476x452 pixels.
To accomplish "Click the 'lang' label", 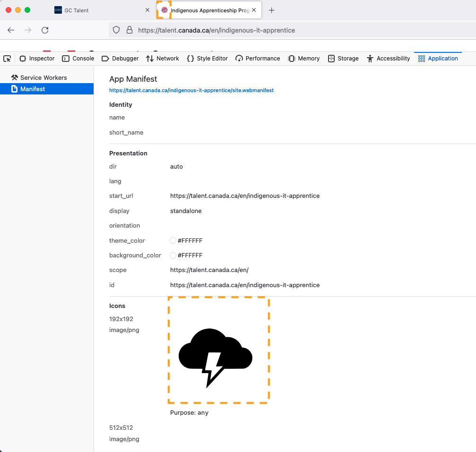I will (x=115, y=181).
